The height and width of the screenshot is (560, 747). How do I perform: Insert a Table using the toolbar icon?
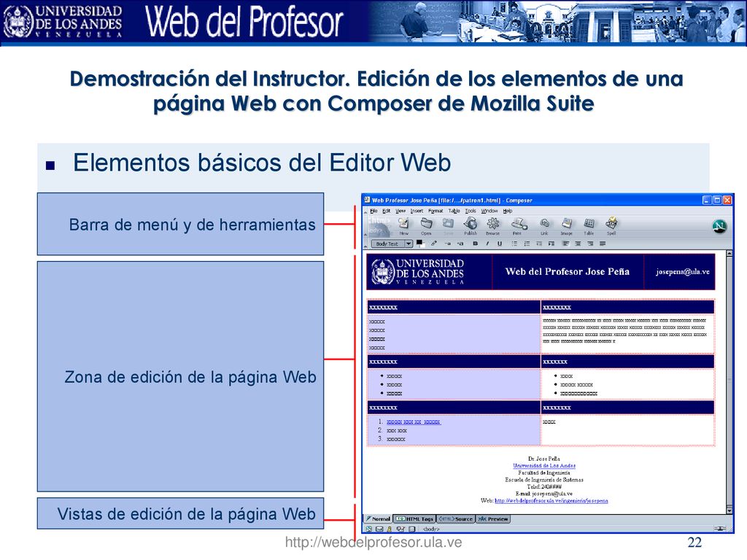589,226
